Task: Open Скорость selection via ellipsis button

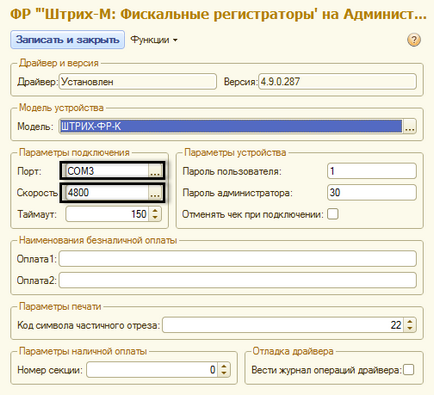Action: point(155,192)
